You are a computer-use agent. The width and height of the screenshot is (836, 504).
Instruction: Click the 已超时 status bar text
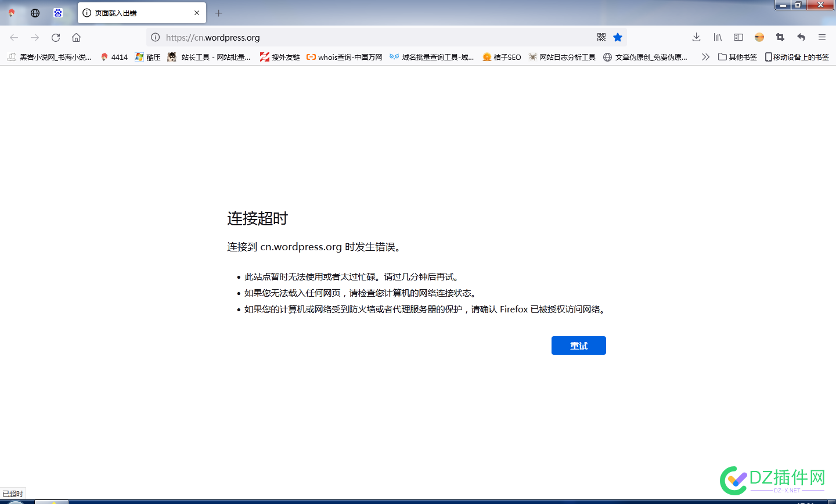point(13,494)
